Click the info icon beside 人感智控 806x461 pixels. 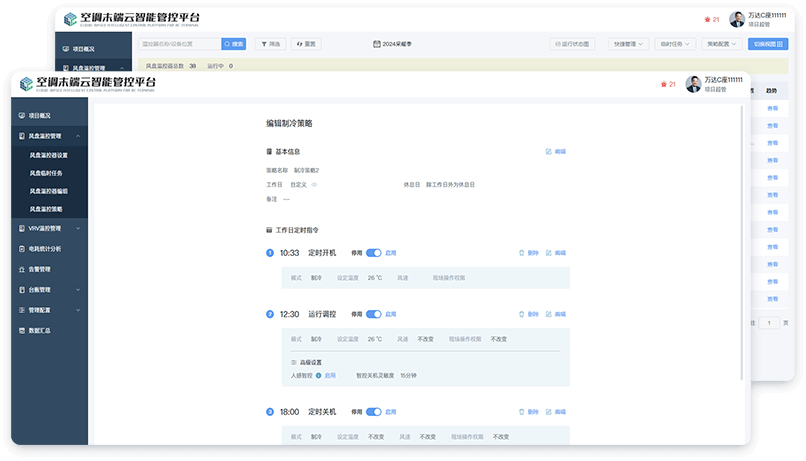pyautogui.click(x=319, y=376)
